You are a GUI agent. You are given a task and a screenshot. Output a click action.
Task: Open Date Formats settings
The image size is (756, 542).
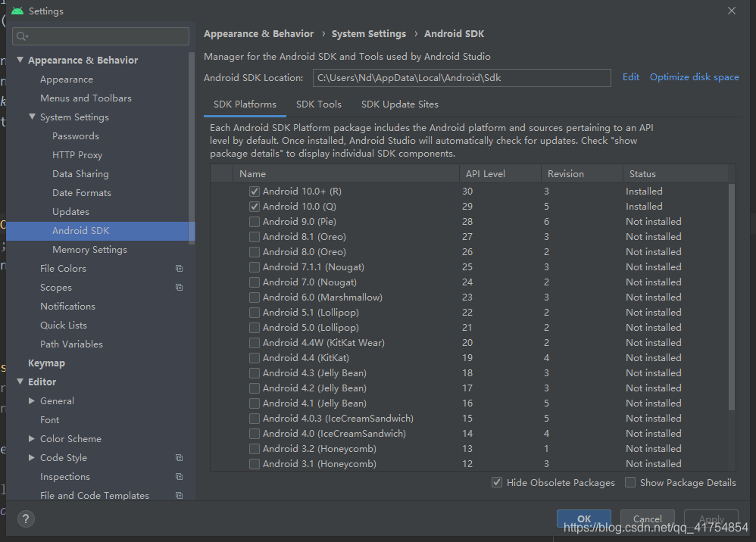click(x=82, y=193)
